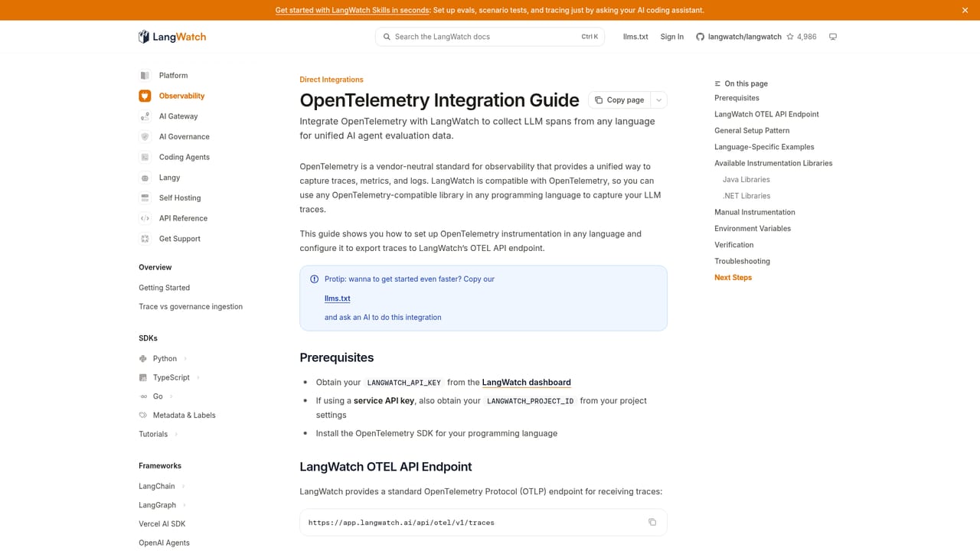Expand the TypeScript SDK section
Viewport: 980px width, 551px height.
pyautogui.click(x=198, y=377)
